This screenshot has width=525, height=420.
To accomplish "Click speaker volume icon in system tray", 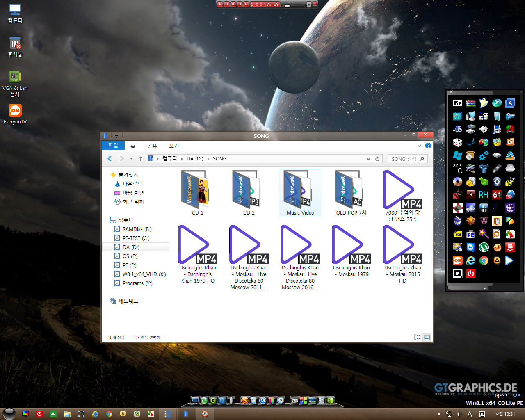I will [459, 414].
